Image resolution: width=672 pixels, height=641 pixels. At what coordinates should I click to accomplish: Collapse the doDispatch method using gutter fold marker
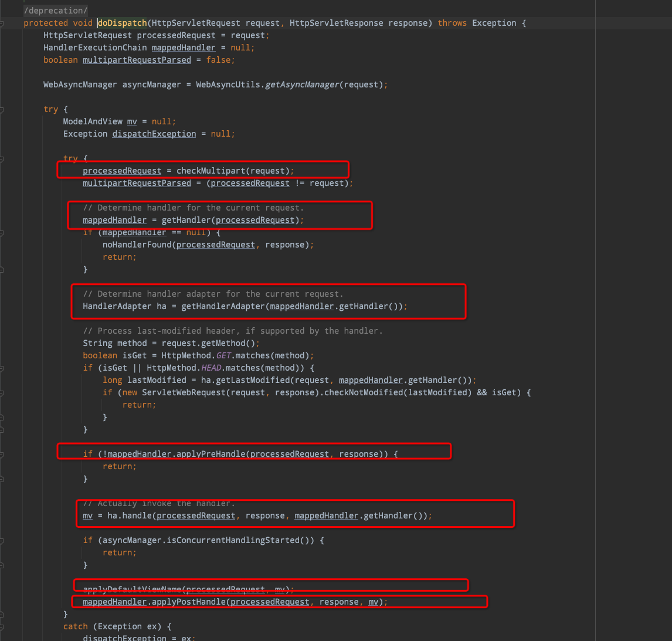(x=2, y=23)
